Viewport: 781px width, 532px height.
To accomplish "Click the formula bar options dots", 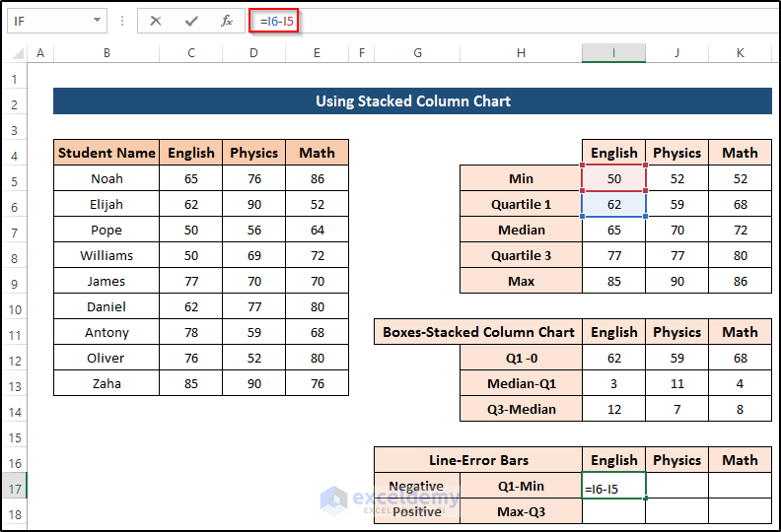I will point(122,21).
